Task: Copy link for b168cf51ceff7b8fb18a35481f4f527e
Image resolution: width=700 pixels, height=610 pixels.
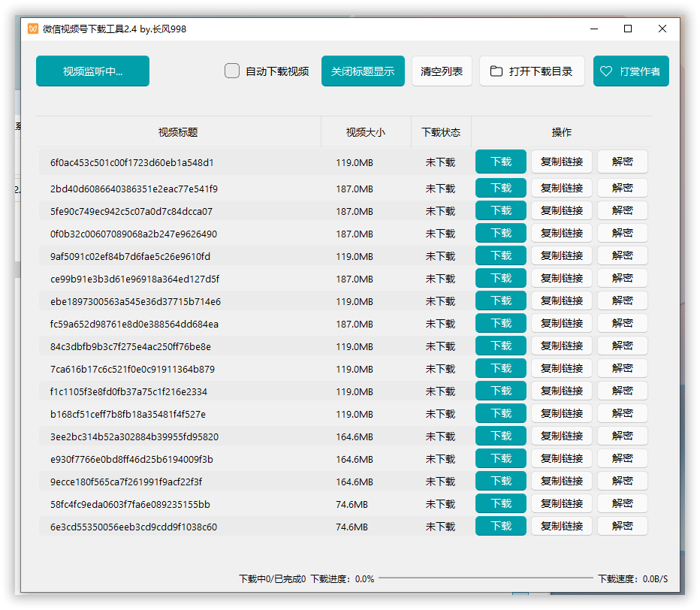Action: pos(562,413)
